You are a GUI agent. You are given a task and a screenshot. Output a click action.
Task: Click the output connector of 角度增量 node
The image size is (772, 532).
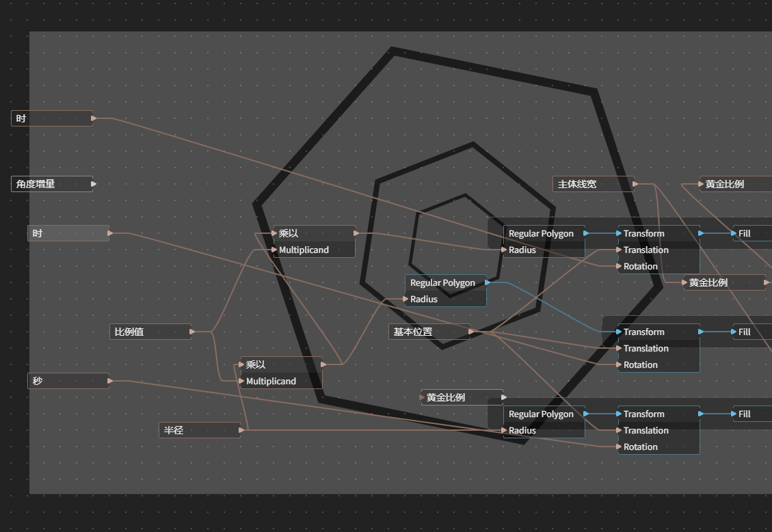pos(94,184)
